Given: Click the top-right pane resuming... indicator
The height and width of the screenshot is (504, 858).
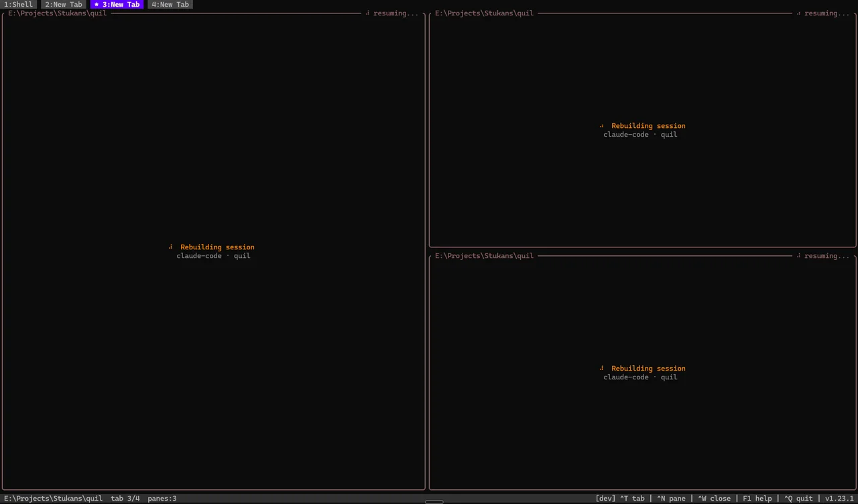Looking at the screenshot, I should pos(826,13).
